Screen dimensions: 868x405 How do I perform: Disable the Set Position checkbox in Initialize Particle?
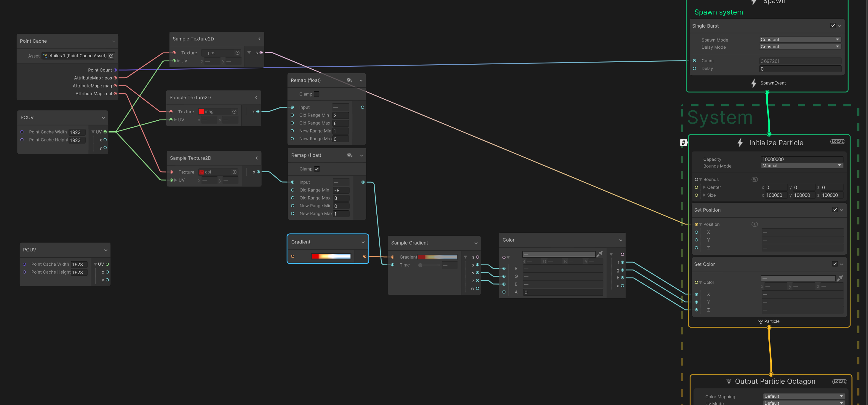835,209
